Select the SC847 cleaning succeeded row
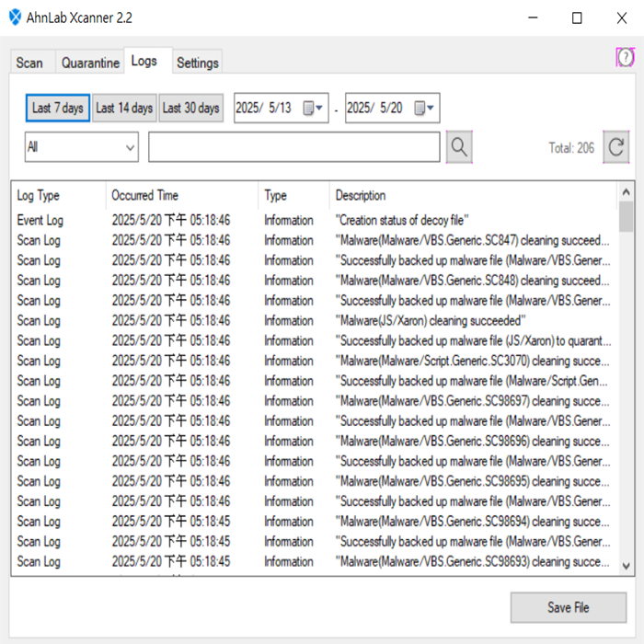644x644 pixels. click(315, 241)
